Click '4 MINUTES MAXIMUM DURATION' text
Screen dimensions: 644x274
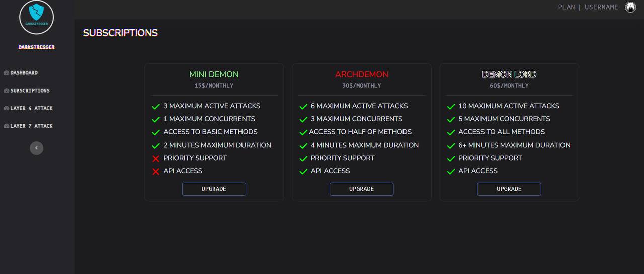point(365,145)
